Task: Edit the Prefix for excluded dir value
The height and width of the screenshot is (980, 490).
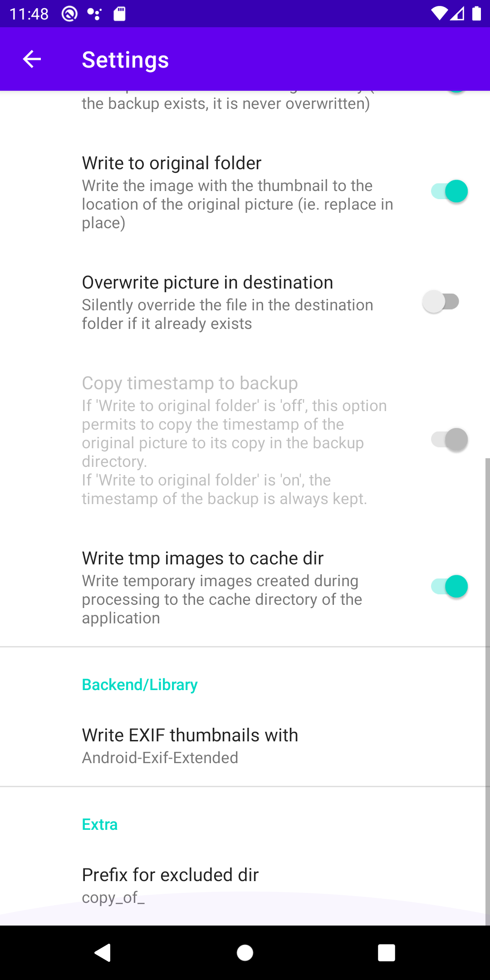Action: click(170, 885)
